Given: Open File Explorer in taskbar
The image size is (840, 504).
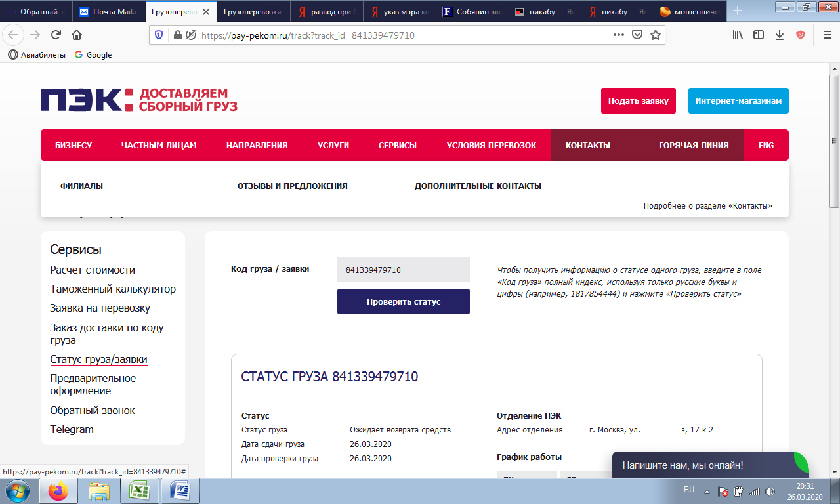Looking at the screenshot, I should tap(99, 491).
